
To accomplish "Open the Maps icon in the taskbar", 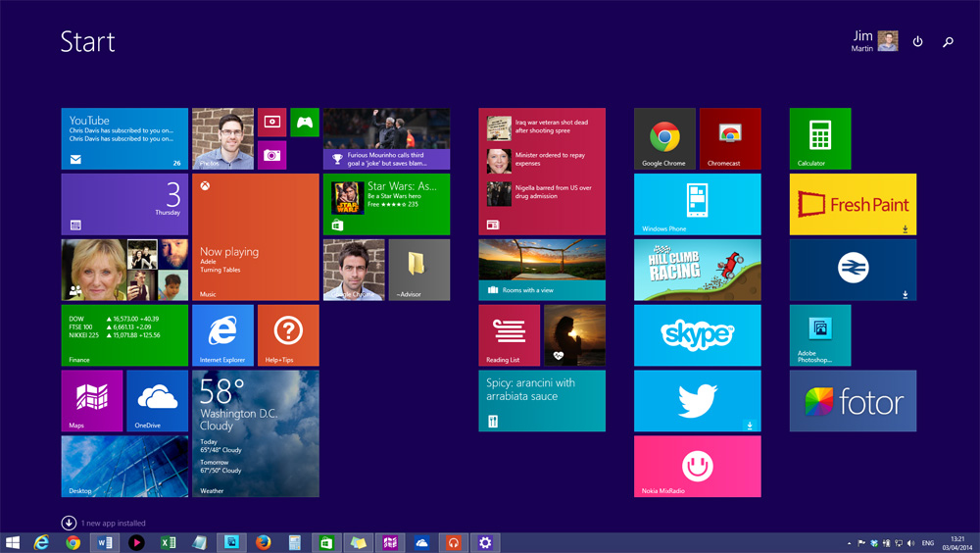I will coord(390,542).
